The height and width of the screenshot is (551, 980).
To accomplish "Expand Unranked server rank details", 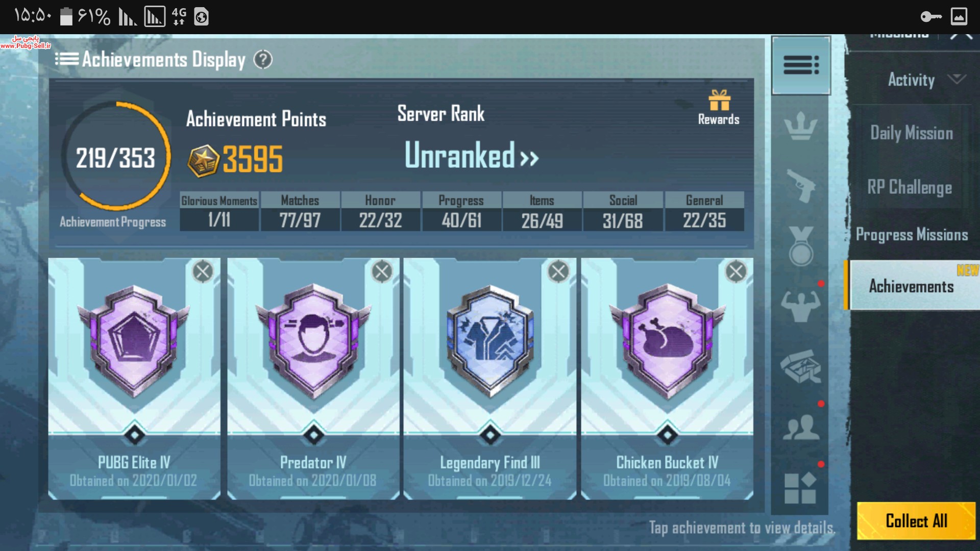I will pyautogui.click(x=472, y=156).
